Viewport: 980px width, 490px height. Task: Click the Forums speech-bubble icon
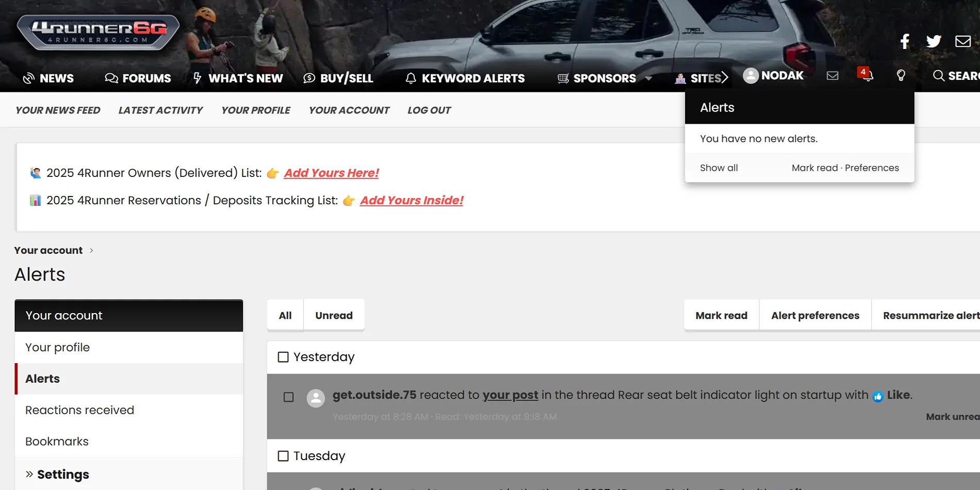[x=111, y=78]
